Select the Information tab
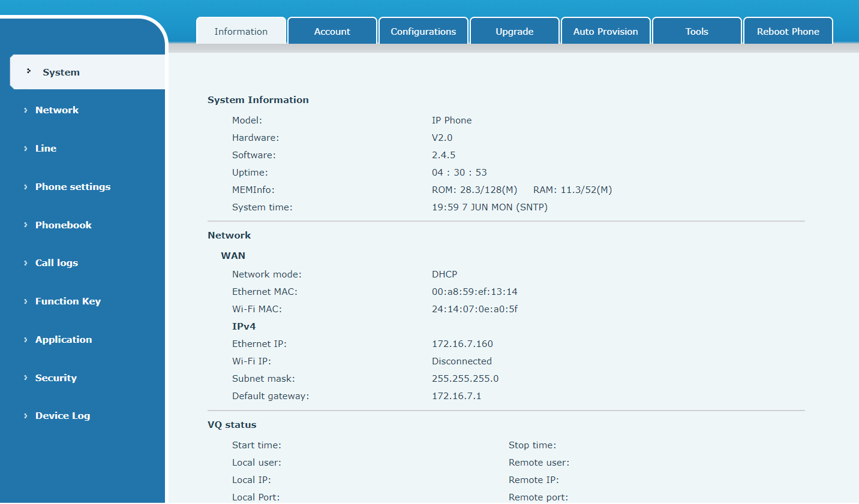This screenshot has width=859, height=504. [241, 31]
